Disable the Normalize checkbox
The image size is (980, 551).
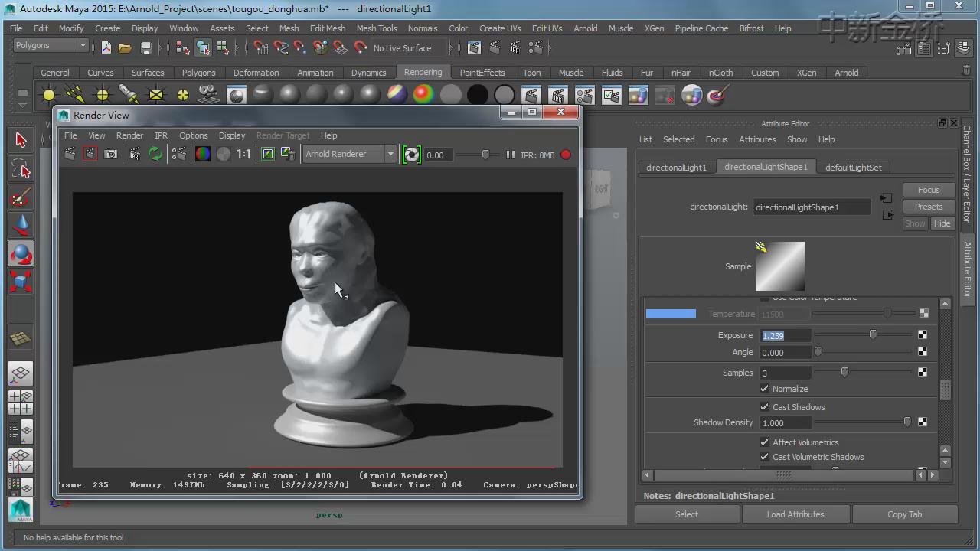point(764,389)
